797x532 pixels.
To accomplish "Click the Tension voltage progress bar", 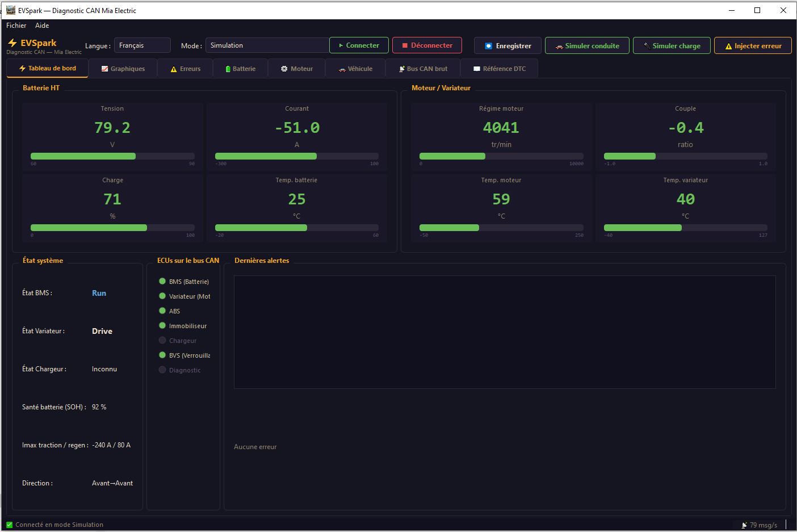I will coord(112,156).
